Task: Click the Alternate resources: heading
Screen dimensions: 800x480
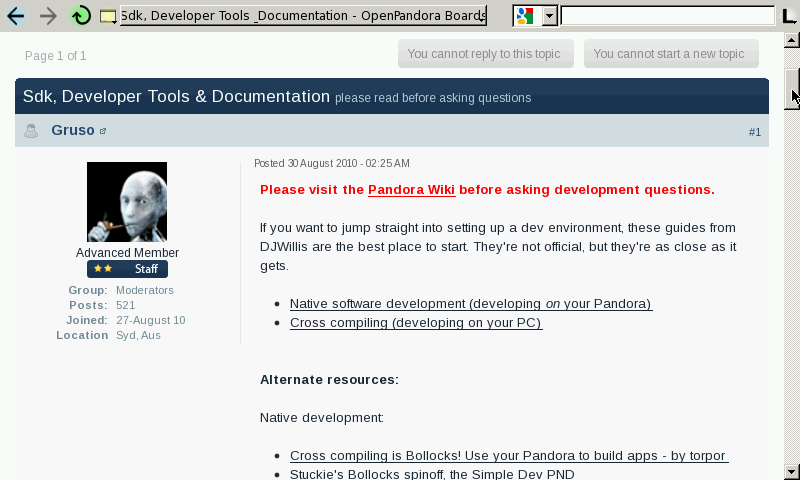Action: click(329, 380)
